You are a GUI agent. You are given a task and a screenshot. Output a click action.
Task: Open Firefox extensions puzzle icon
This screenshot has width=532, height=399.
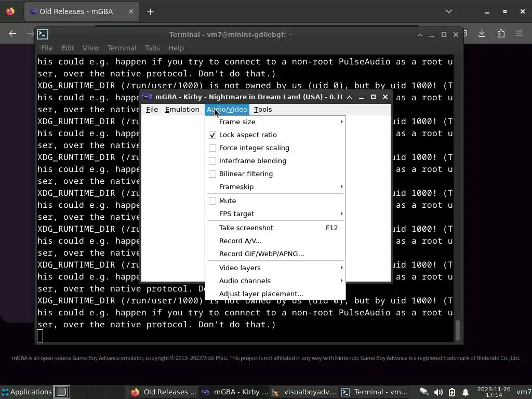tap(501, 34)
